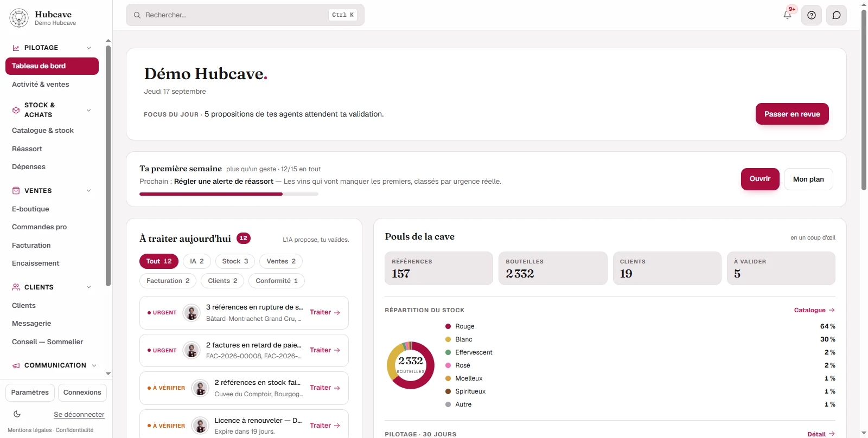This screenshot has height=438, width=868.
Task: Click the agent avatar on the ruptures task
Action: click(x=192, y=313)
